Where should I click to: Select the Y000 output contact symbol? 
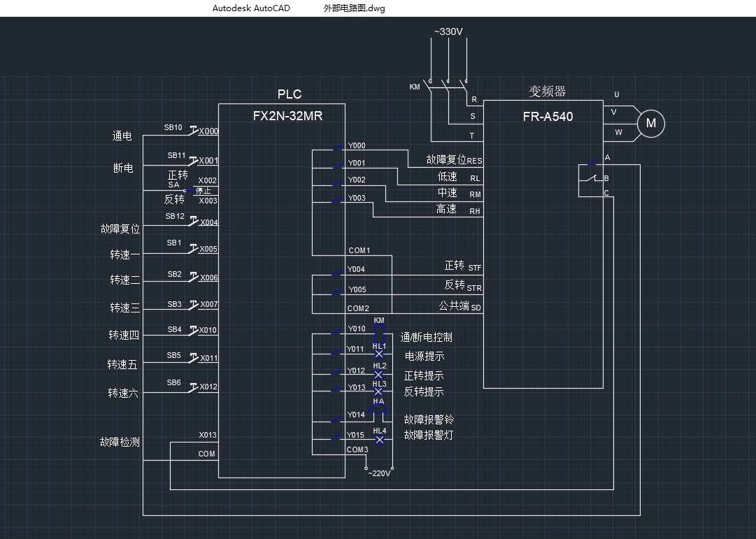click(338, 148)
